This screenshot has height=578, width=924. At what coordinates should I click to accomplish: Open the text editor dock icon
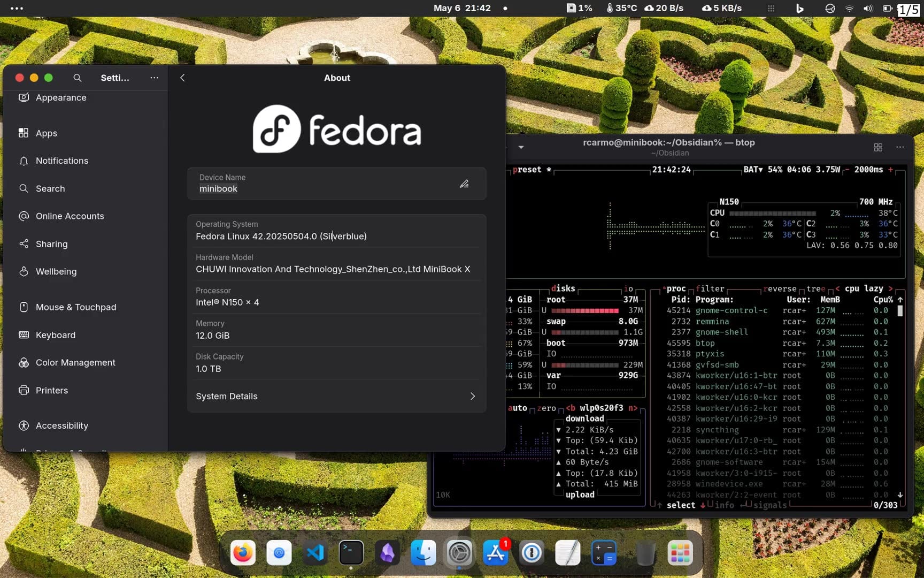point(568,553)
